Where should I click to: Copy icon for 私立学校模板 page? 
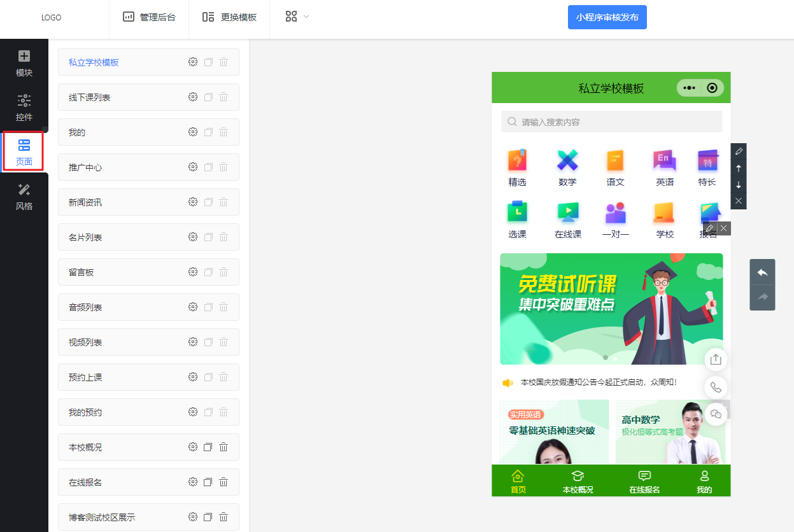(x=208, y=62)
